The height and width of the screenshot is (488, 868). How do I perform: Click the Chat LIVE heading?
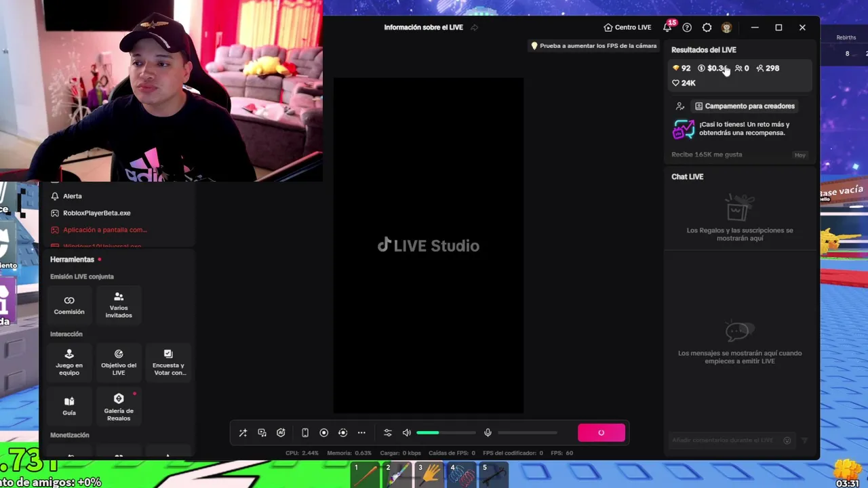(x=687, y=177)
